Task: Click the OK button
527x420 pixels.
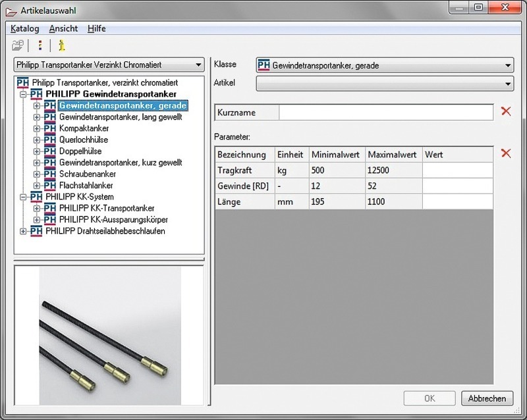Action: point(430,398)
